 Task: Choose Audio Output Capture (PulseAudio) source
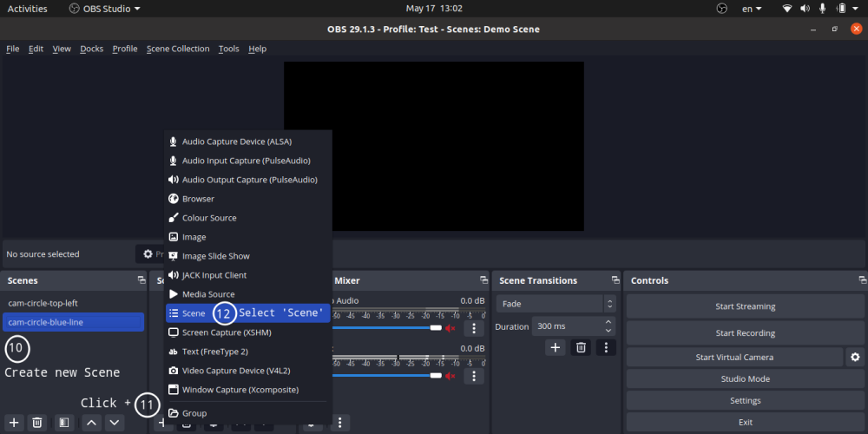click(x=248, y=180)
